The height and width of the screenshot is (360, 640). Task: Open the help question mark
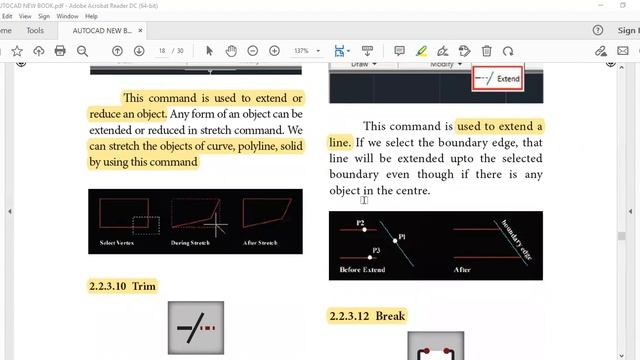[x=598, y=30]
